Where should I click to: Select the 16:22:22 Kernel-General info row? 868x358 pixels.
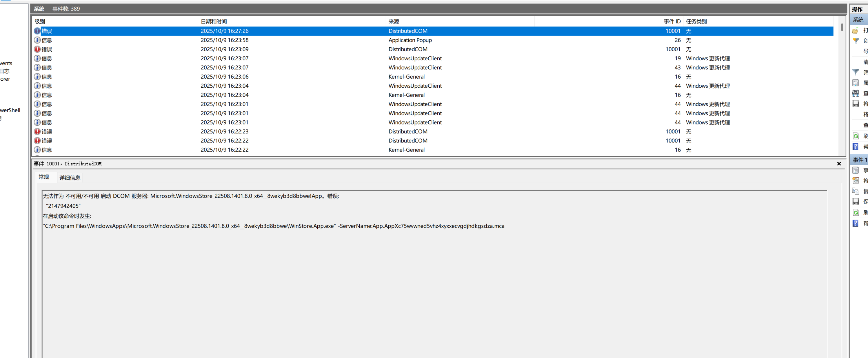click(433, 150)
